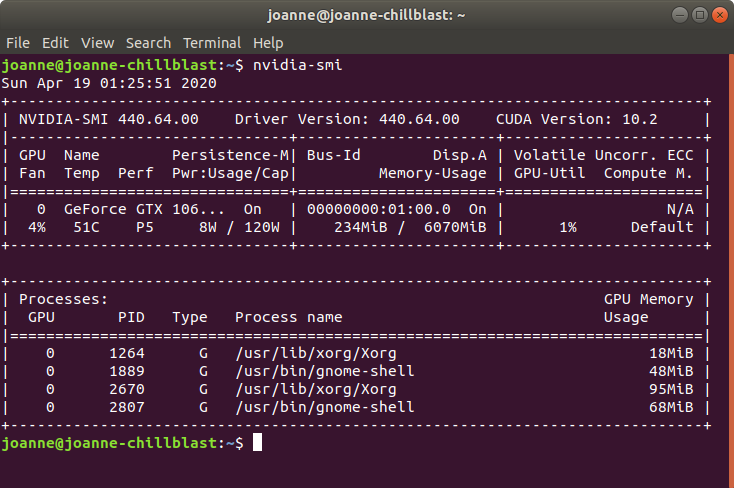The width and height of the screenshot is (734, 488).
Task: Click '/usr/lib/xorg/Xorg' for PID 1264
Action: coord(316,354)
